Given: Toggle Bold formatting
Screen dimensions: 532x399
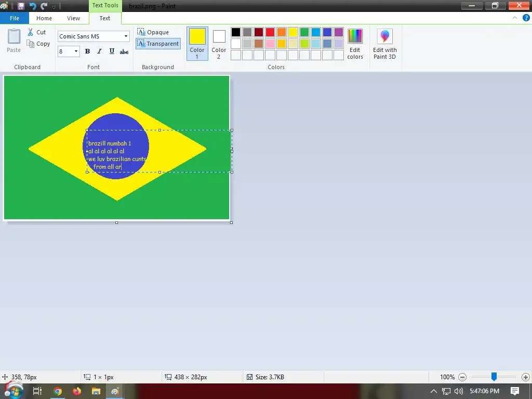Looking at the screenshot, I should tap(87, 51).
